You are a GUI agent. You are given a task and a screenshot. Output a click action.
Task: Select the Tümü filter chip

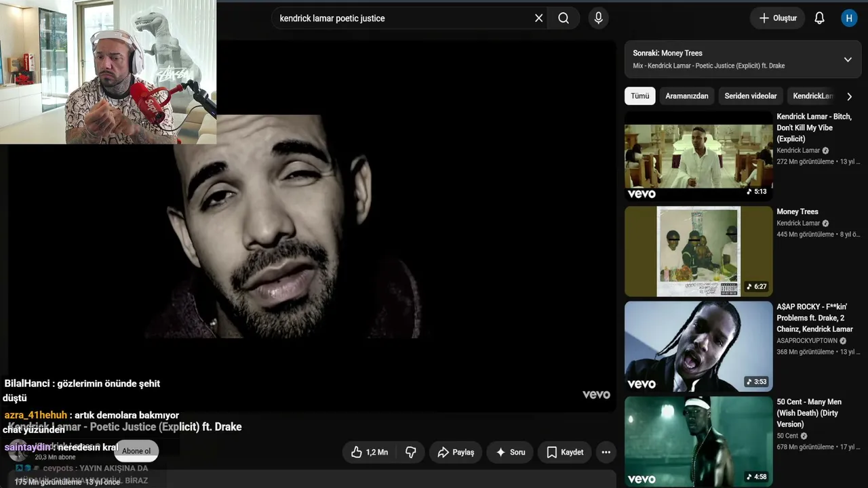(x=640, y=96)
